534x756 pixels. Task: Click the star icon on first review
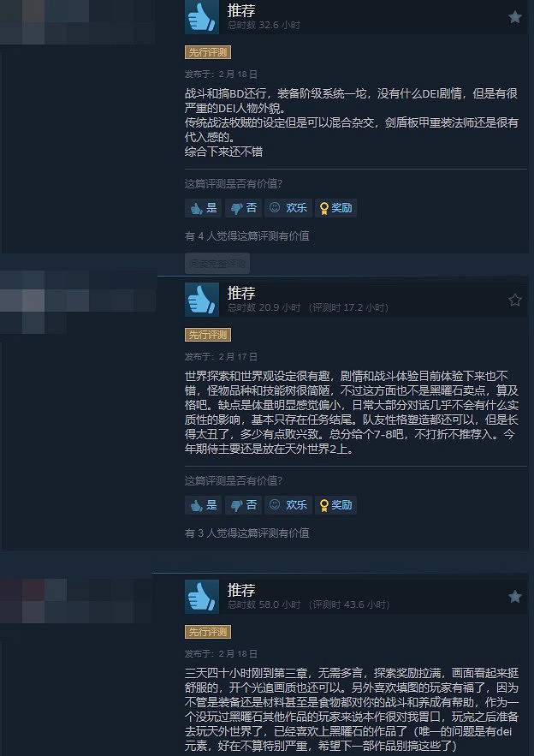pos(514,17)
